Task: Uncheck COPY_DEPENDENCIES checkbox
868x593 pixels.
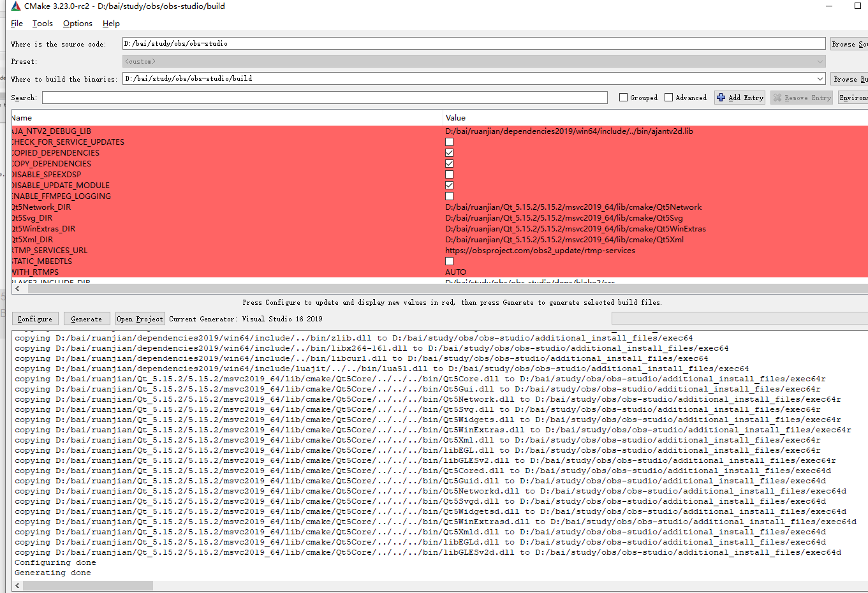Action: (450, 164)
